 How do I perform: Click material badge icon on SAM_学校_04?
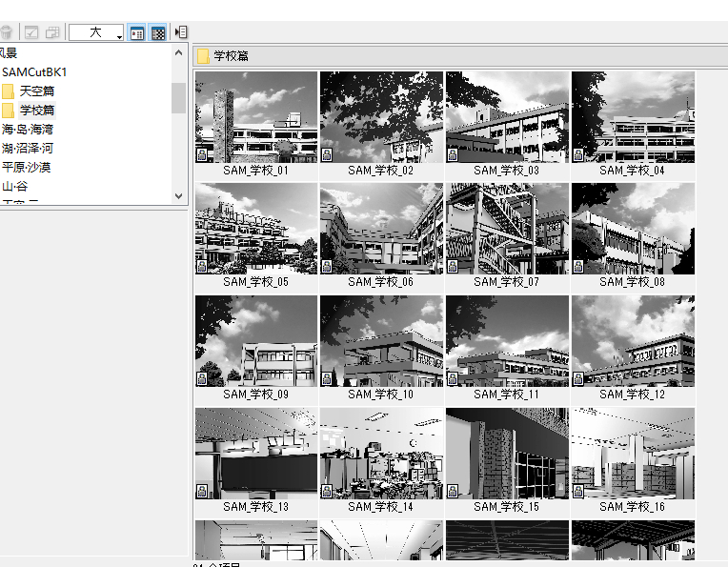click(x=578, y=154)
